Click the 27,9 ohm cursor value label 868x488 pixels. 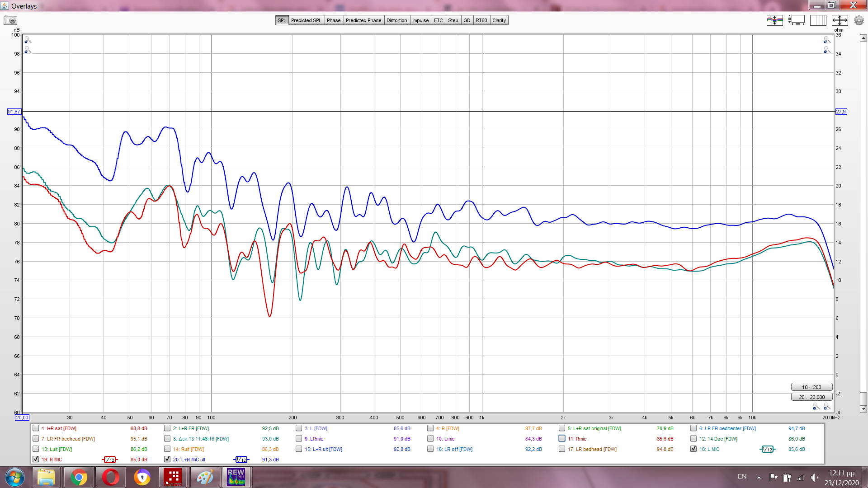841,112
